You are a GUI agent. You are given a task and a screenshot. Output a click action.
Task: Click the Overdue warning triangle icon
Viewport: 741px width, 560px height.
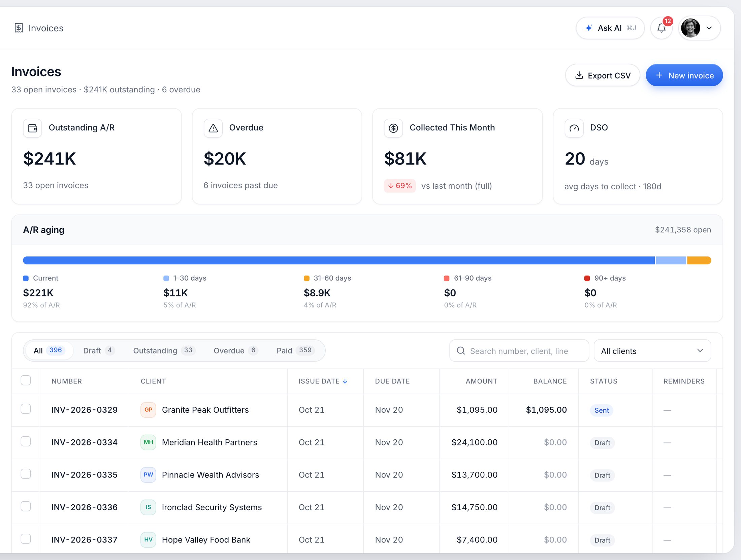pos(213,128)
